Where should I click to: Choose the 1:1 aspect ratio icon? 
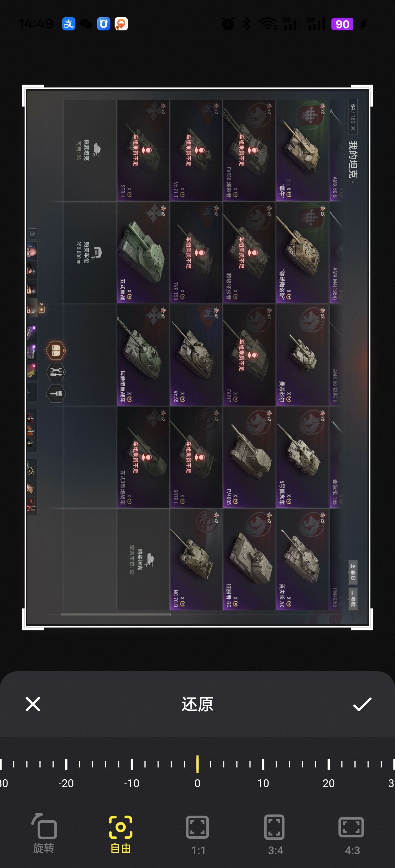tap(198, 835)
